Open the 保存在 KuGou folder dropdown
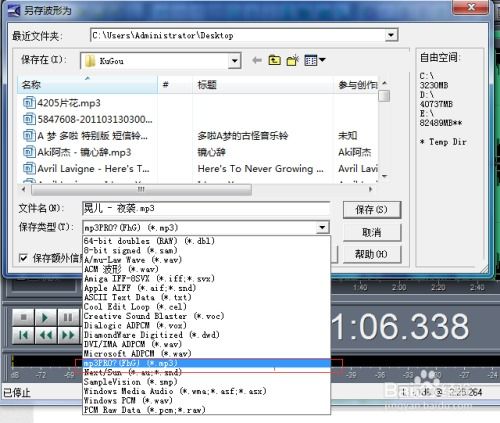Image resolution: width=500 pixels, height=423 pixels. (x=234, y=61)
